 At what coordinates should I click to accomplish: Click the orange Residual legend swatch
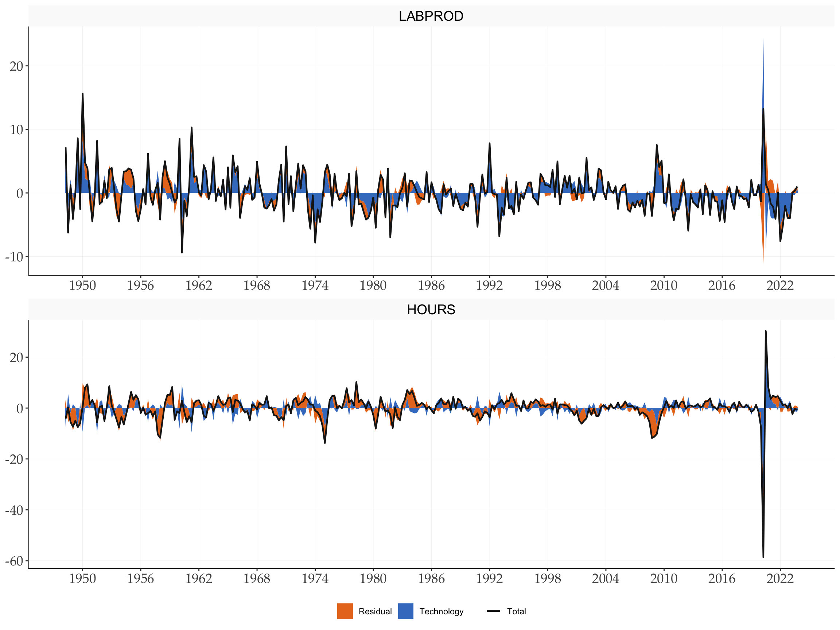345,611
